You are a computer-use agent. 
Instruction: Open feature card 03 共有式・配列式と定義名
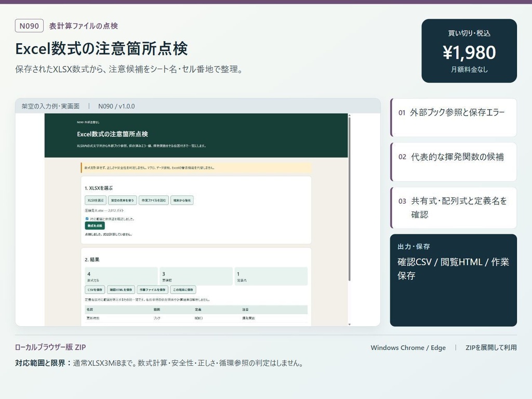pyautogui.click(x=454, y=208)
